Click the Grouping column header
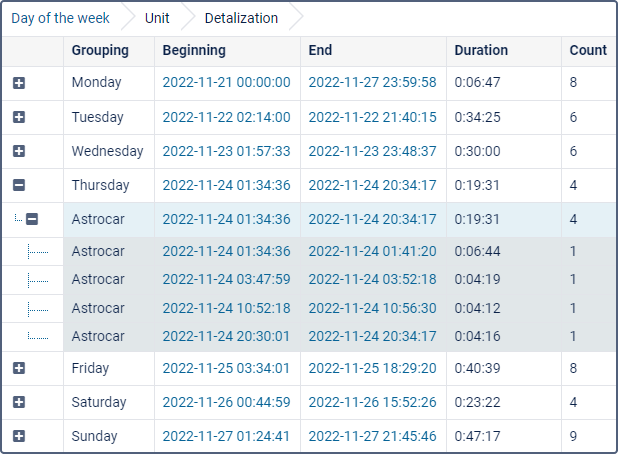The image size is (618, 454). (x=100, y=50)
